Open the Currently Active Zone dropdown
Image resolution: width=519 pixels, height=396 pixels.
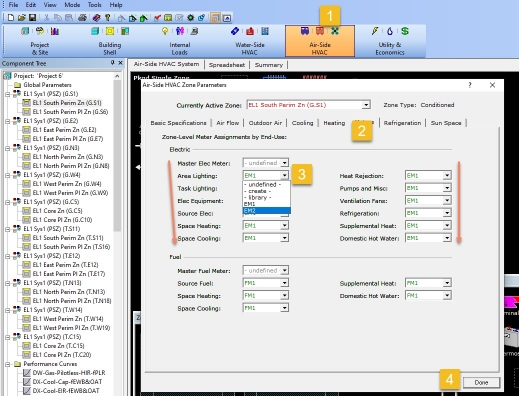tap(366, 105)
